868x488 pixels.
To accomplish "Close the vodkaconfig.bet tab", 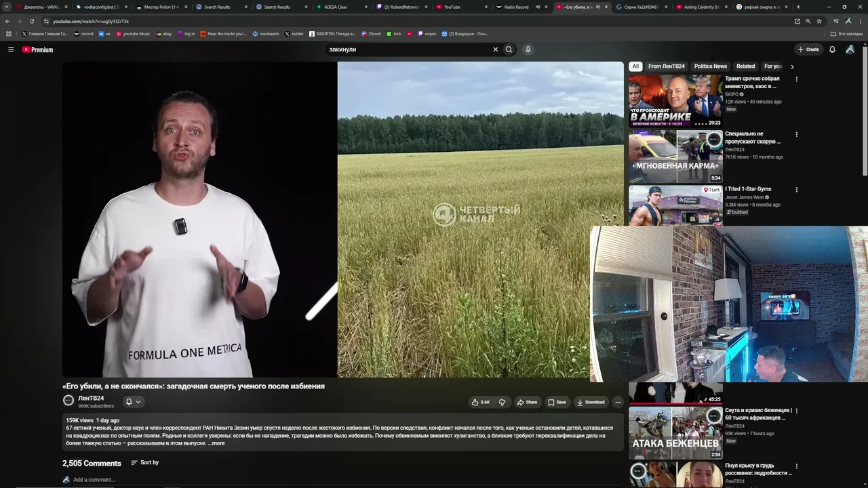I will click(x=126, y=7).
